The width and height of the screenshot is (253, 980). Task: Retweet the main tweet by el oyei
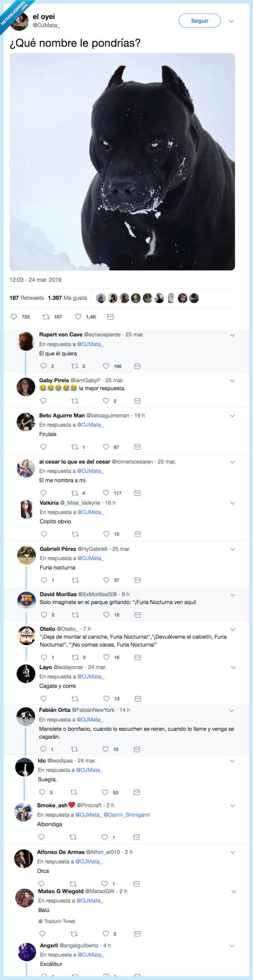coord(46,316)
